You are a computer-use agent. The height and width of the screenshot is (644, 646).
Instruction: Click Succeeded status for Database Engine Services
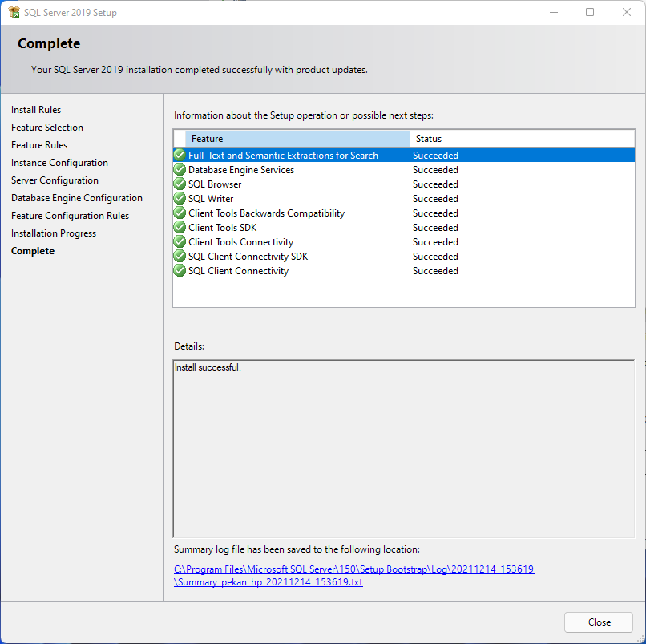(435, 170)
